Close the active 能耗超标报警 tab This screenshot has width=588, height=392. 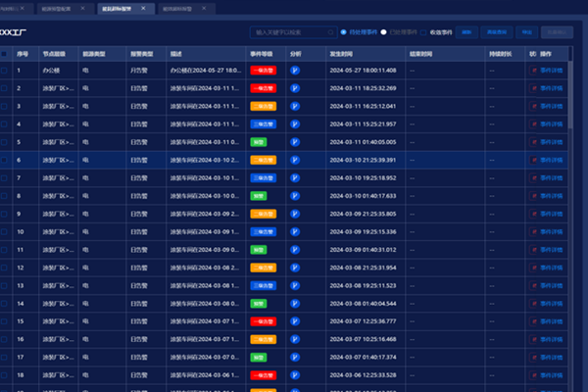point(143,8)
